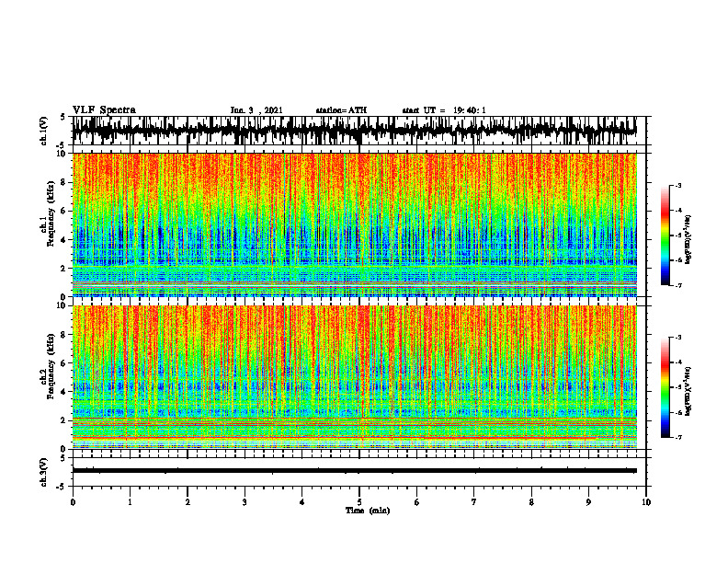The height and width of the screenshot is (563, 728).
Task: Click inside the ch.1 spectrogram plot
Action: tap(355, 224)
